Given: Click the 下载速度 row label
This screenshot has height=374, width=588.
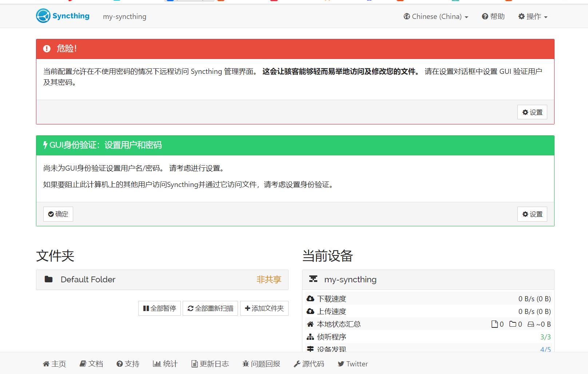Looking at the screenshot, I should point(331,299).
